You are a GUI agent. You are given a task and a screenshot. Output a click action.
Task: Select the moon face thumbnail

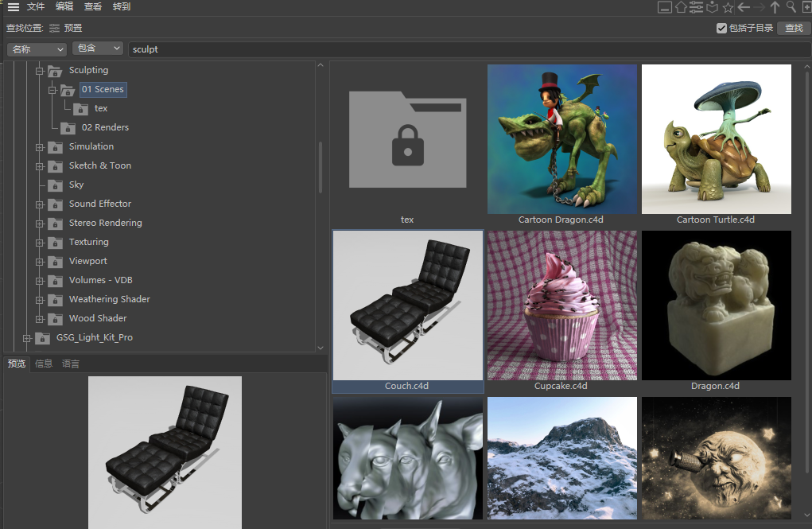717,458
